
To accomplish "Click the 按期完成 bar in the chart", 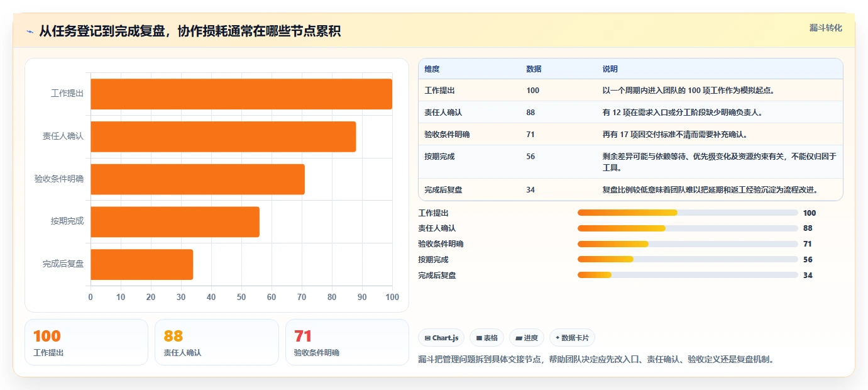I will [175, 222].
